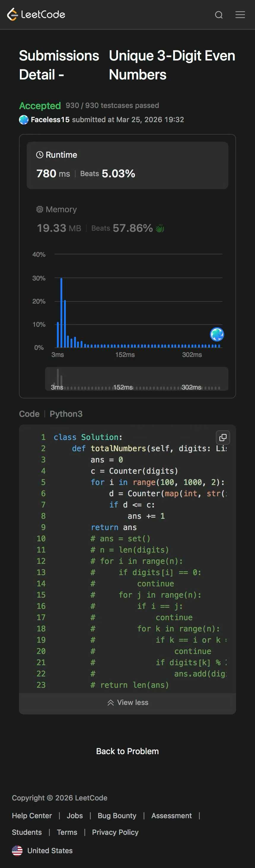Collapse code with View less
Screen dimensions: 255x868
click(127, 702)
